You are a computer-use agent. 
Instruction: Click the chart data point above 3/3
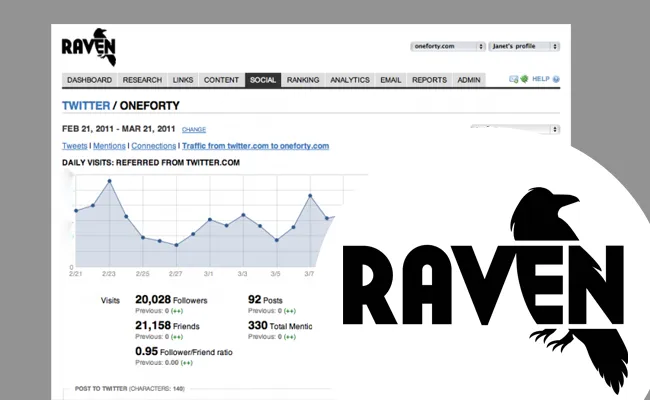[243, 215]
